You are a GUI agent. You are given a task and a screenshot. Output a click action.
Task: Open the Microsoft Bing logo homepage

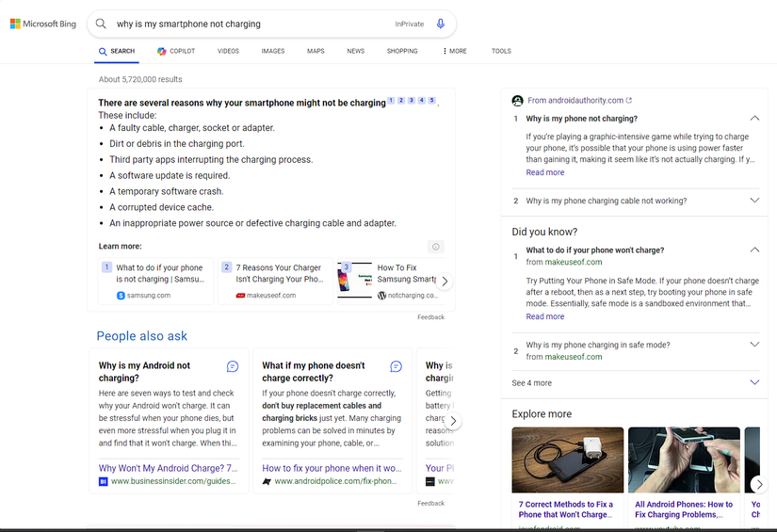pyautogui.click(x=42, y=24)
